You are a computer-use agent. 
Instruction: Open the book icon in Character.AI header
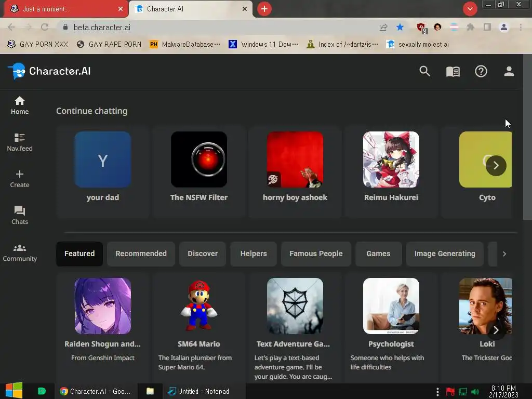coord(453,71)
